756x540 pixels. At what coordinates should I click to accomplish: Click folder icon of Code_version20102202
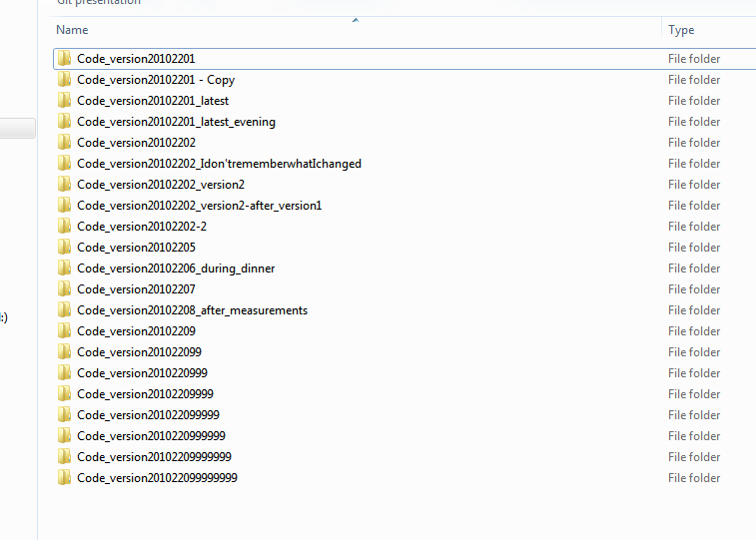[64, 142]
